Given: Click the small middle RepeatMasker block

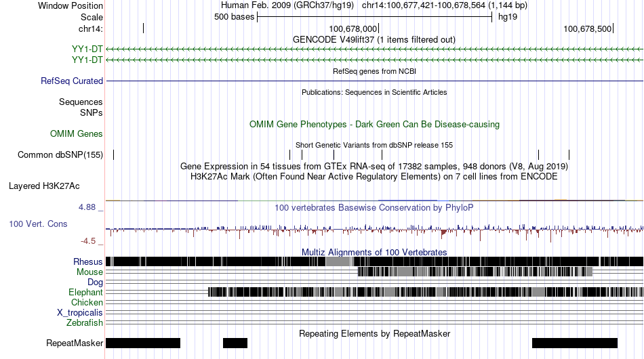Looking at the screenshot, I should pyautogui.click(x=235, y=343).
